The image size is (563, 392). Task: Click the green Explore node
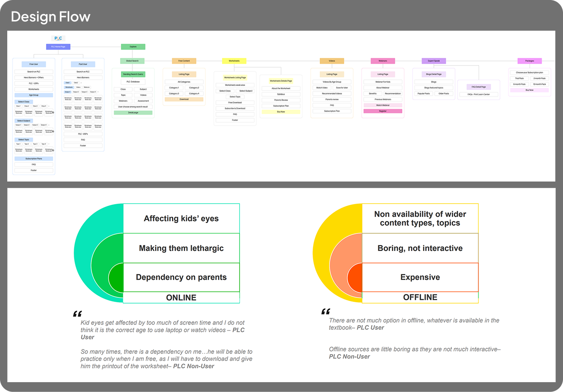click(x=133, y=47)
